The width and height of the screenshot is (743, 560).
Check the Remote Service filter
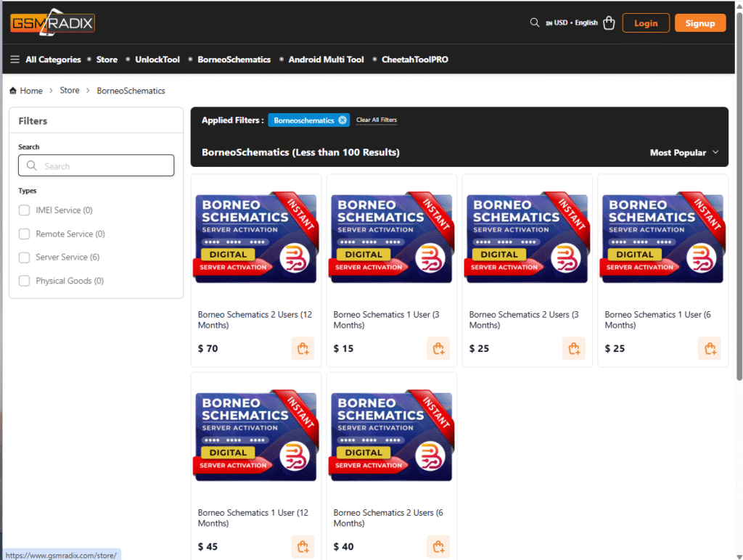24,234
